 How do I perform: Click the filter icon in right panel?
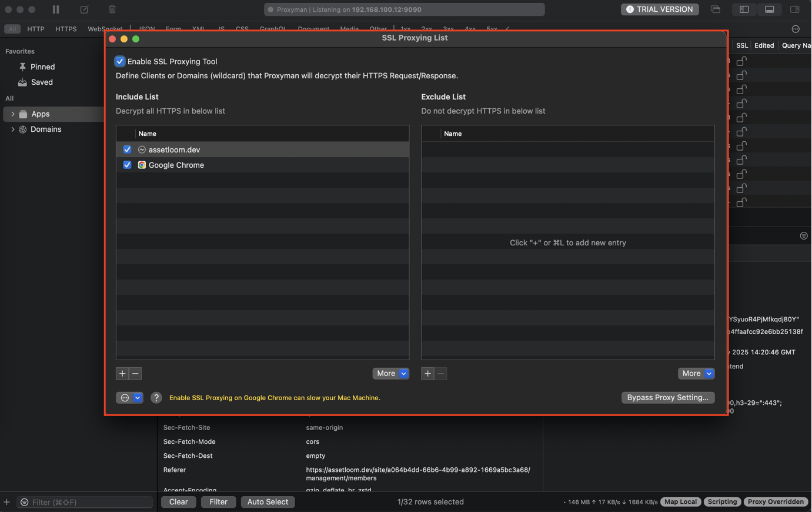click(x=804, y=236)
